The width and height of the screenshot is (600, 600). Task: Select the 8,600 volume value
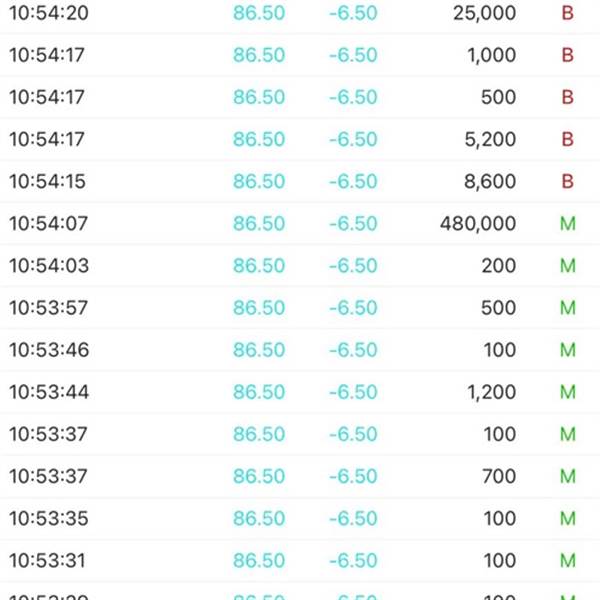(x=490, y=182)
